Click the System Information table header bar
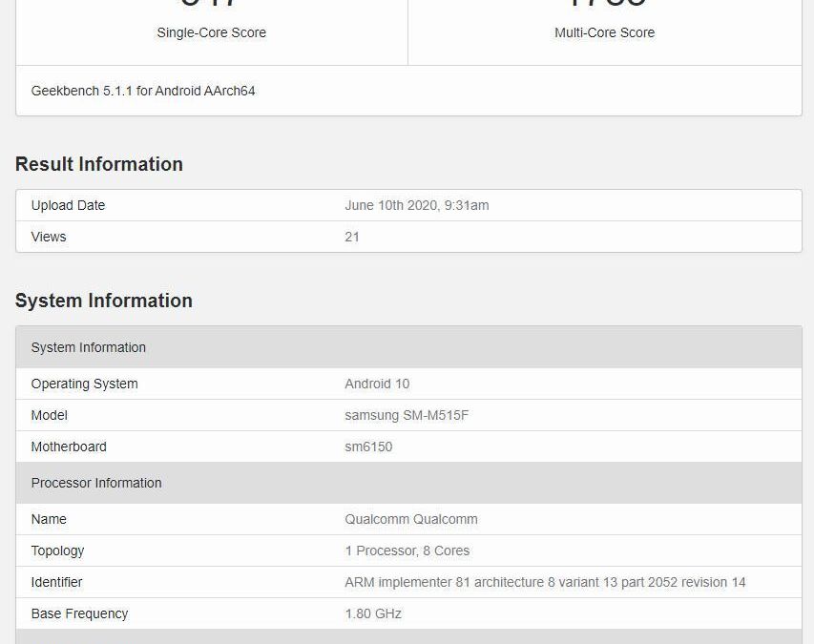 (x=89, y=347)
